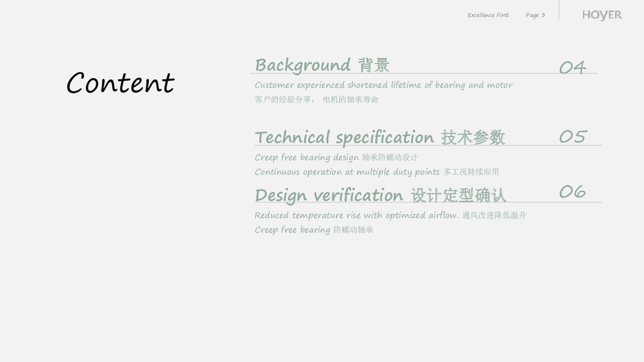Click the HOYER logo
This screenshot has width=644, height=362.
pyautogui.click(x=602, y=15)
